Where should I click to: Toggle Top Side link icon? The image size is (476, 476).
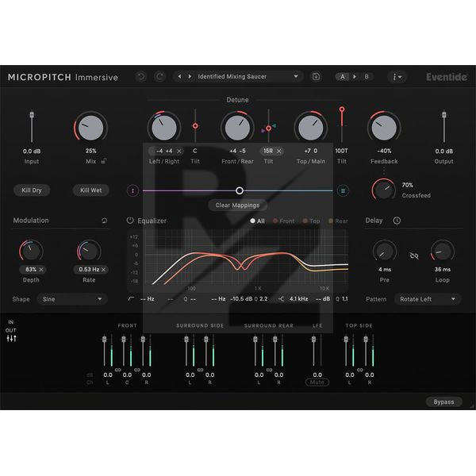(359, 370)
